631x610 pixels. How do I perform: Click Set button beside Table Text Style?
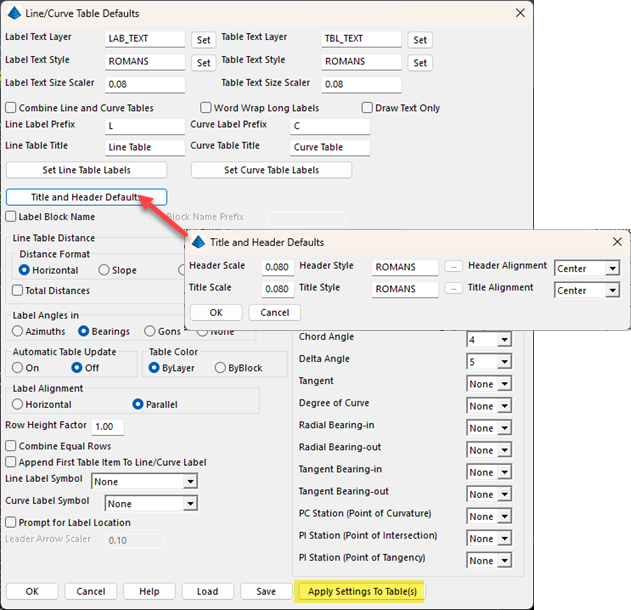pyautogui.click(x=420, y=62)
